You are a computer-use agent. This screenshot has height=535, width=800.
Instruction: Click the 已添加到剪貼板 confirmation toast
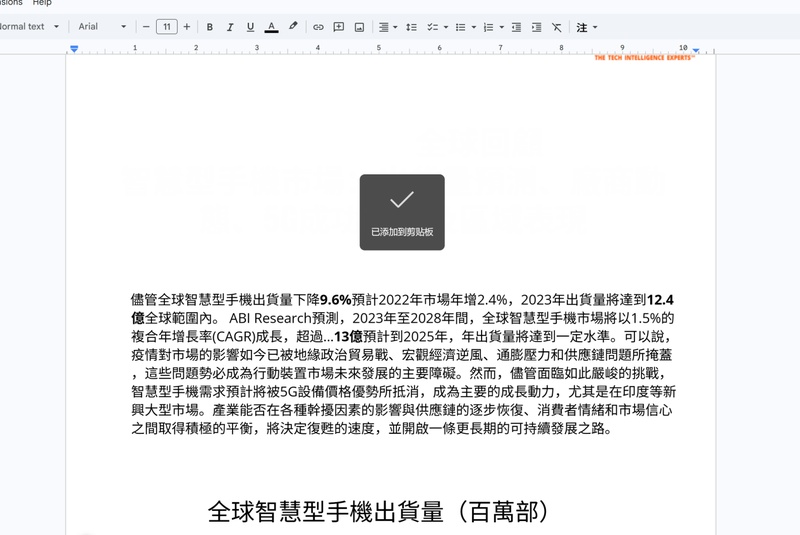tap(402, 212)
